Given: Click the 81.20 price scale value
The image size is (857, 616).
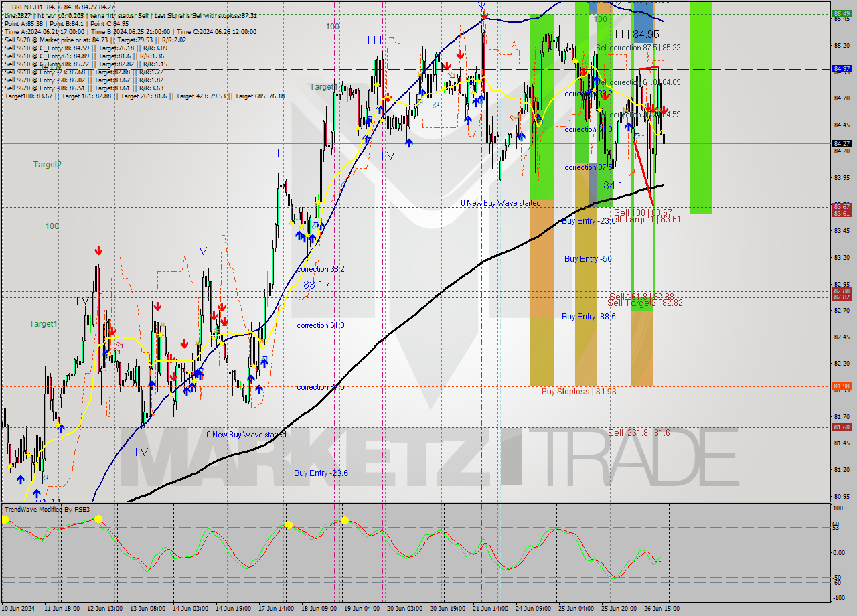Looking at the screenshot, I should (842, 469).
